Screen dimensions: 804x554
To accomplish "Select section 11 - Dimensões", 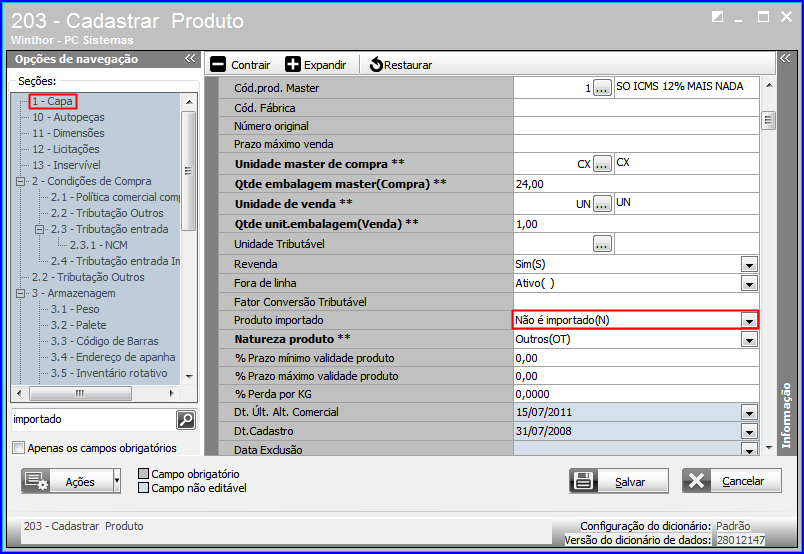I will (x=68, y=133).
